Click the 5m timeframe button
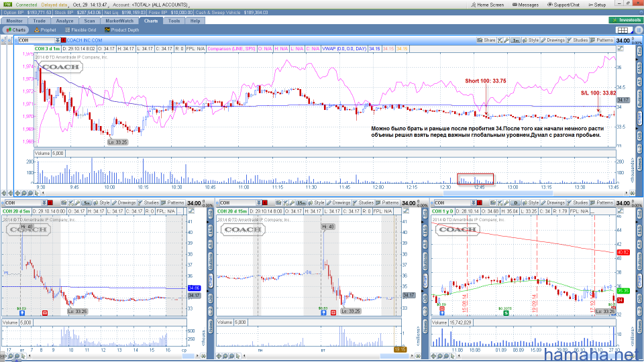The image size is (644, 362). point(87,202)
